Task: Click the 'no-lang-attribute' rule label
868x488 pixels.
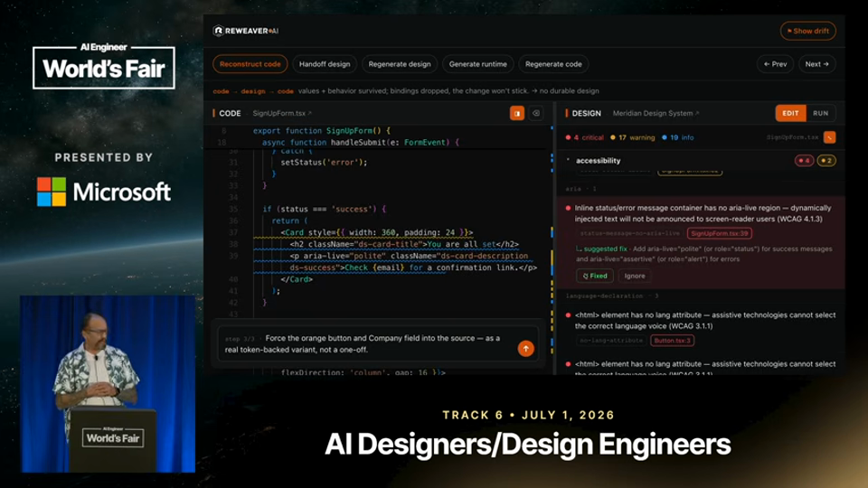Action: pyautogui.click(x=611, y=341)
